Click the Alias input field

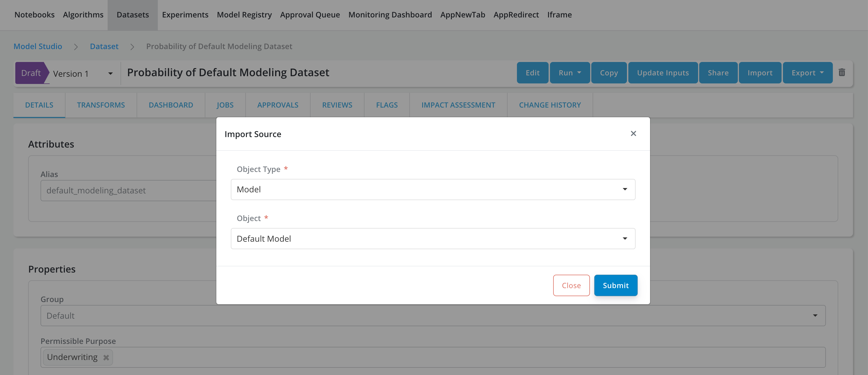(128, 190)
